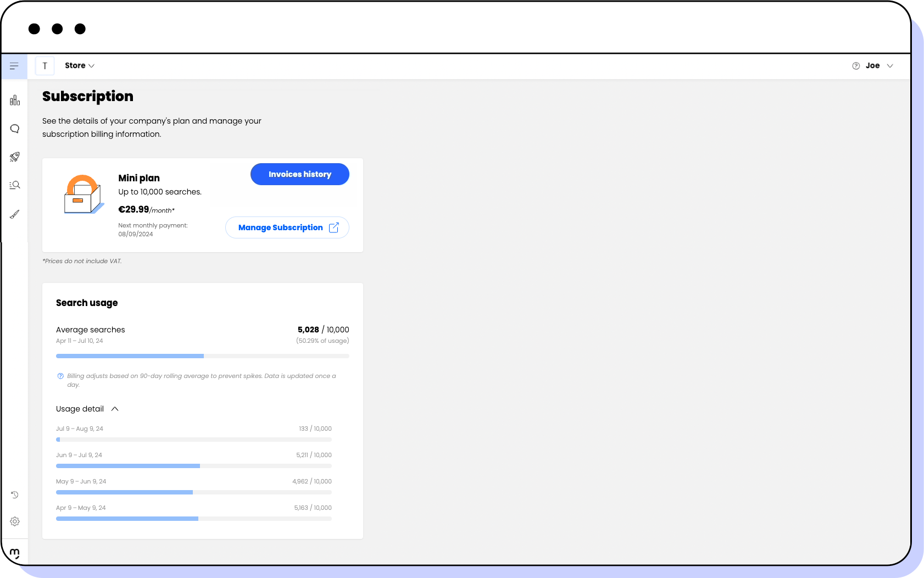Screen dimensions: 924x578
Task: Open the paintbrush sidebar icon
Action: [x=15, y=214]
